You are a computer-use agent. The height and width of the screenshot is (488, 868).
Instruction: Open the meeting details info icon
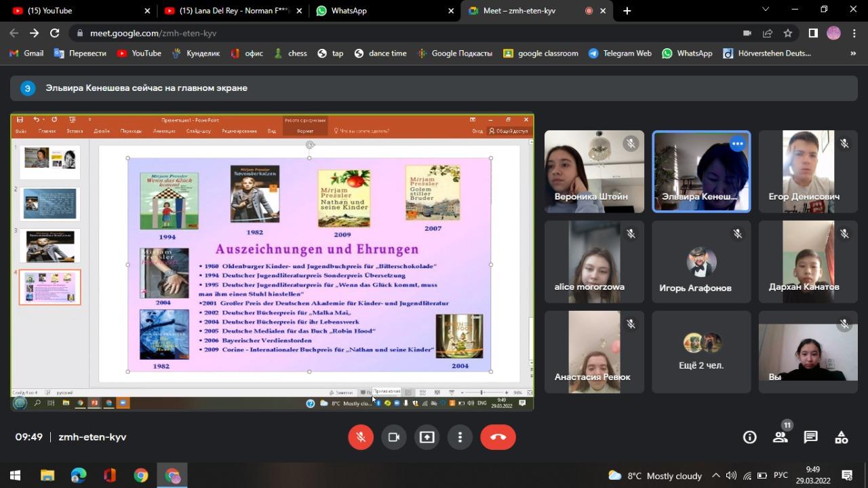point(749,438)
